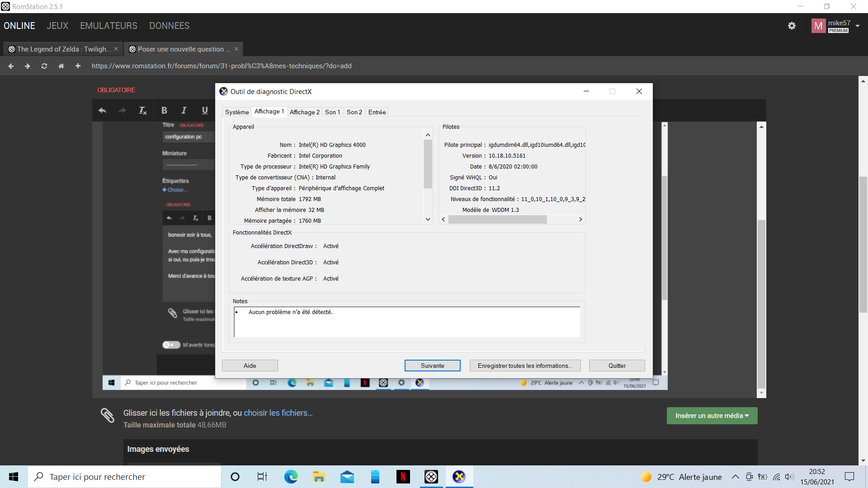Open RomStation settings gear icon
Viewport: 868px width, 488px height.
(x=792, y=26)
